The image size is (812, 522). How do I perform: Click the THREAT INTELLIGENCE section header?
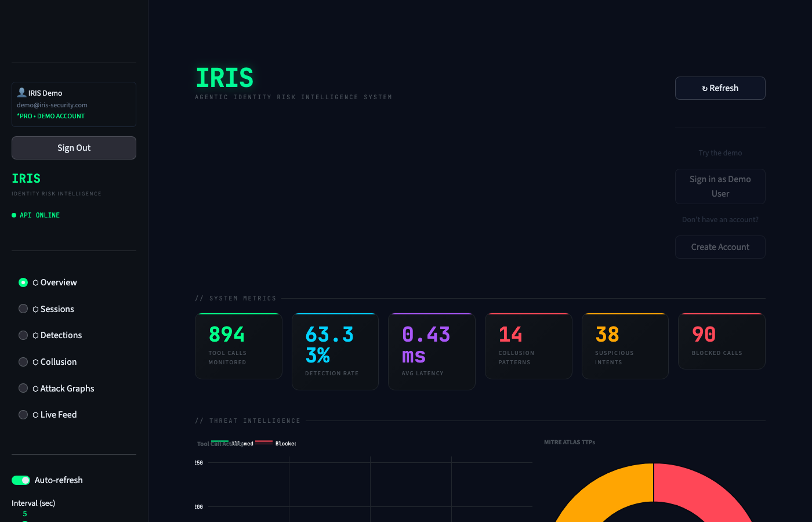click(248, 421)
